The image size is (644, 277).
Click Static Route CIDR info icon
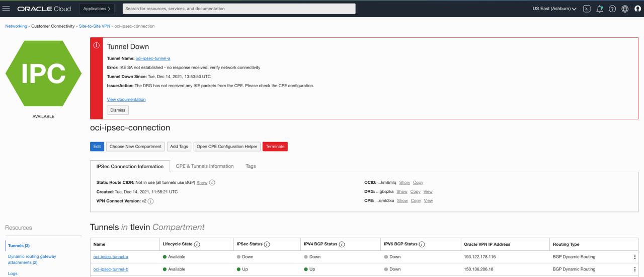click(x=212, y=183)
